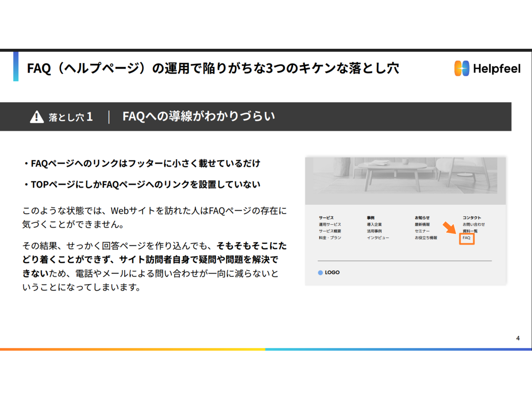This screenshot has width=532, height=399.
Task: Select the 導入企業 link
Action: (x=374, y=225)
